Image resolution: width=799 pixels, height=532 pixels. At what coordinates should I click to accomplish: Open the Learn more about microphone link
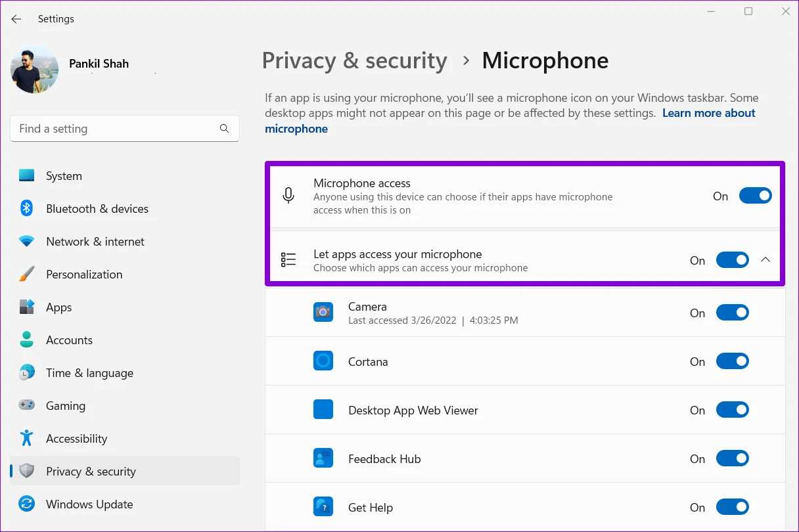pyautogui.click(x=708, y=113)
